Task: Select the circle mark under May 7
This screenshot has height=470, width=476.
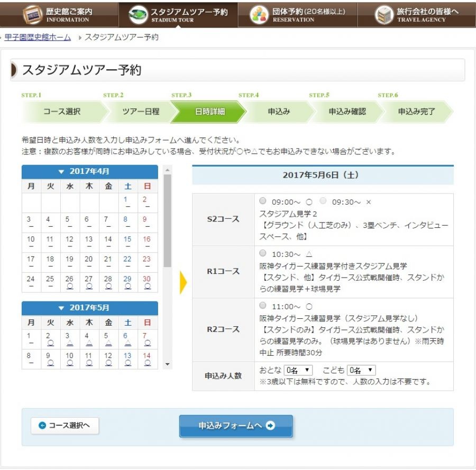Action: point(148,343)
